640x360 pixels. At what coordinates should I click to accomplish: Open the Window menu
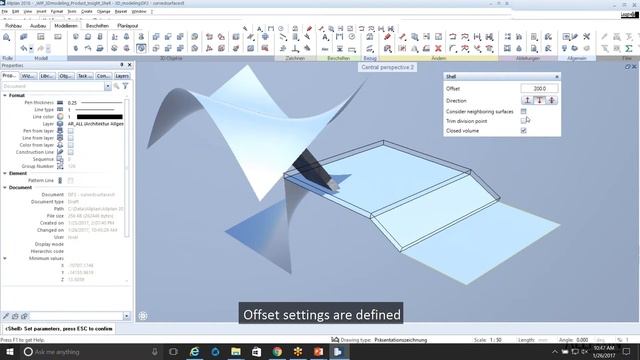tap(139, 11)
